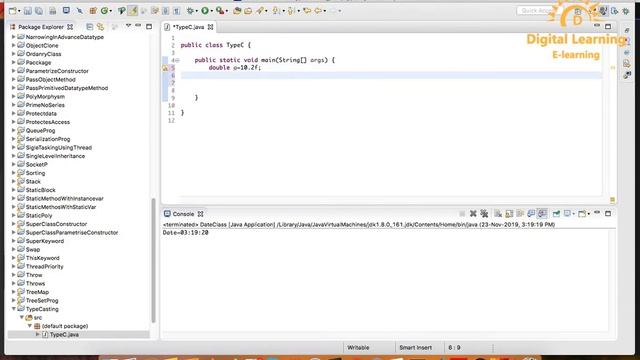640x360 pixels.
Task: Toggle Mark Occurrences in main toolbar
Action: pyautogui.click(x=133, y=11)
